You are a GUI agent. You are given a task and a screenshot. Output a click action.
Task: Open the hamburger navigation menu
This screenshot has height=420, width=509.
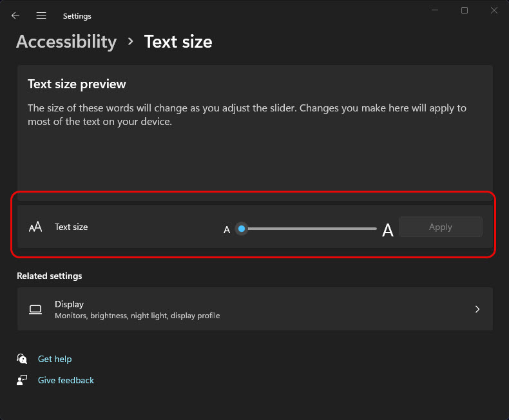(x=41, y=15)
